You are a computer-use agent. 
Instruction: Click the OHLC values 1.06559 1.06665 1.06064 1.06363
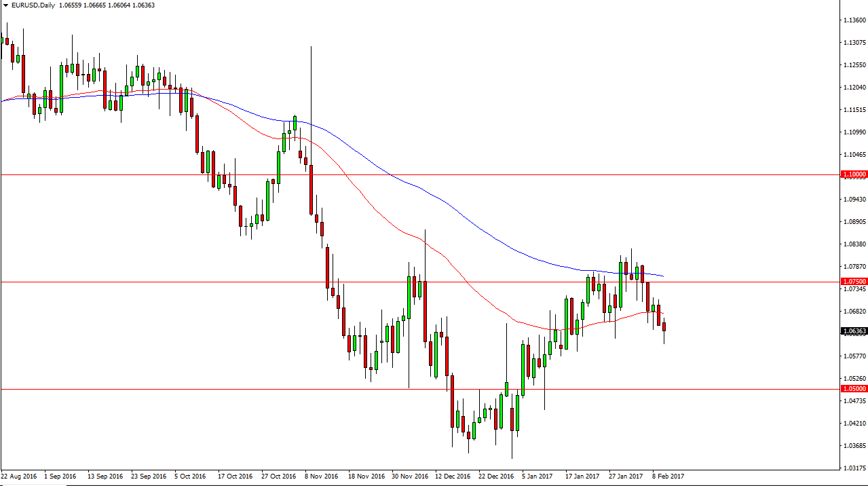pos(106,5)
